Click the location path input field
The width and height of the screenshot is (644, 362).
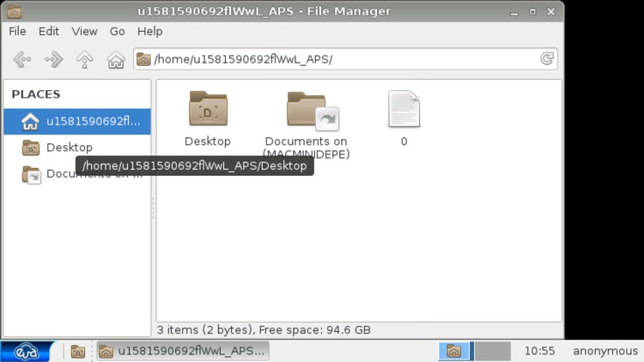coord(345,59)
